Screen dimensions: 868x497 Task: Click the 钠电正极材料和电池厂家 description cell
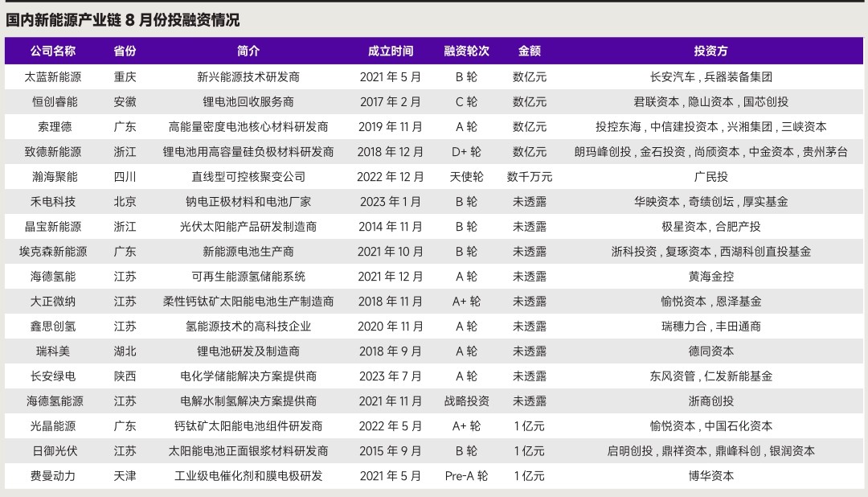[x=248, y=202]
